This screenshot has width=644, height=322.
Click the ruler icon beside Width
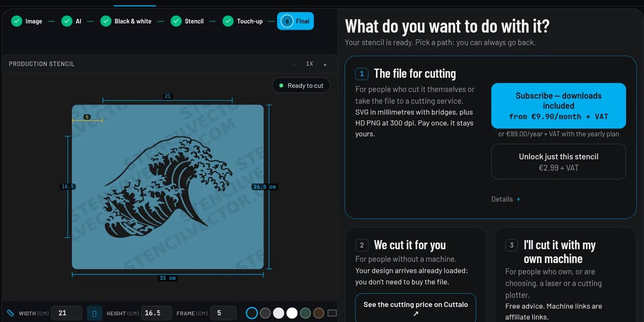coord(11,313)
